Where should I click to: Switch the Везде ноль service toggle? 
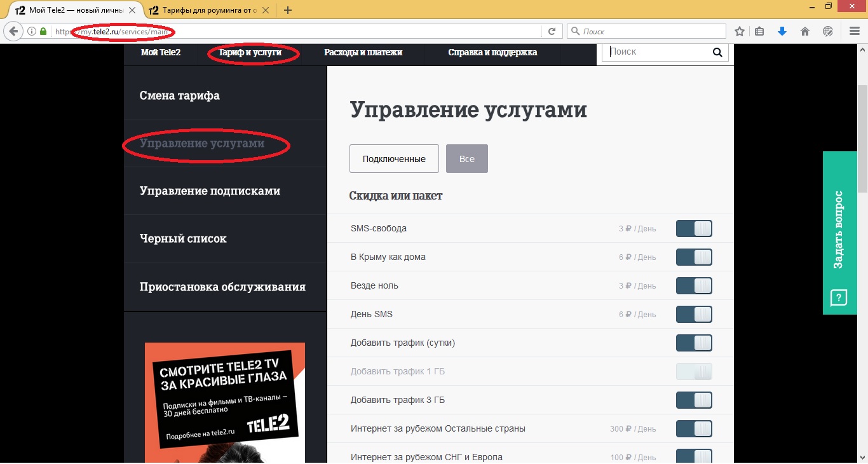click(x=694, y=286)
